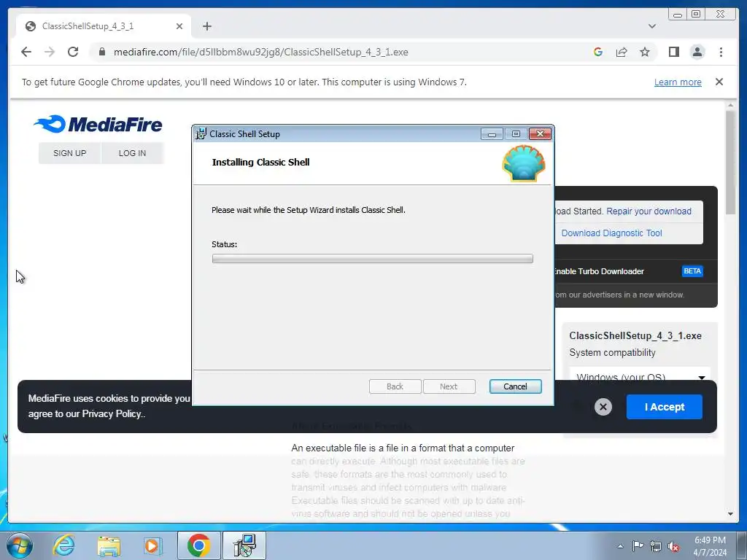Click the Classic Shell Setup title bar icon
The width and height of the screenshot is (747, 560).
pos(201,134)
